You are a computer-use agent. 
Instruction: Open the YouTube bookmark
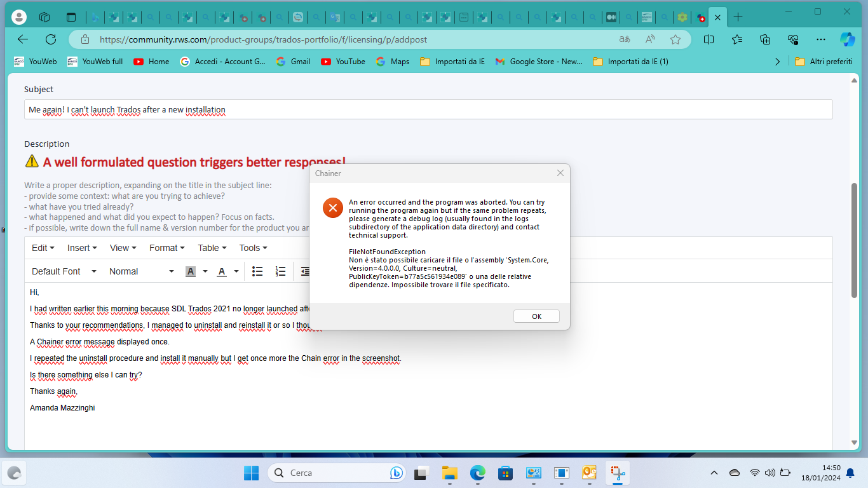[x=343, y=62]
